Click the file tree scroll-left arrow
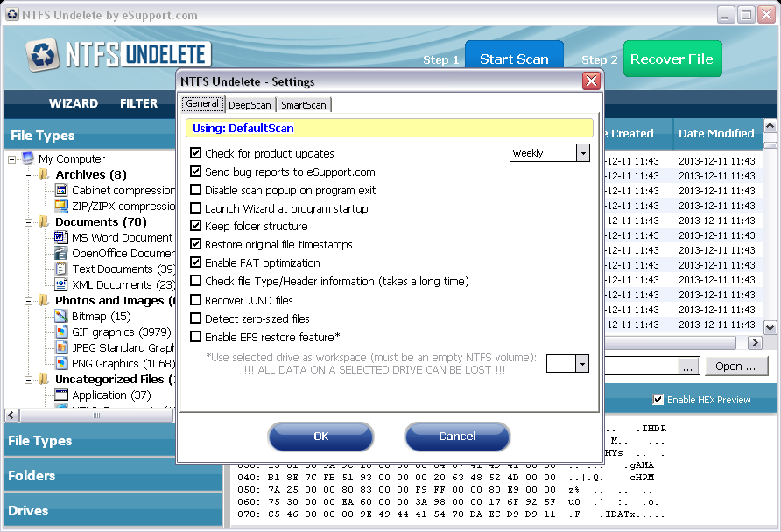The image size is (781, 532). (x=12, y=416)
